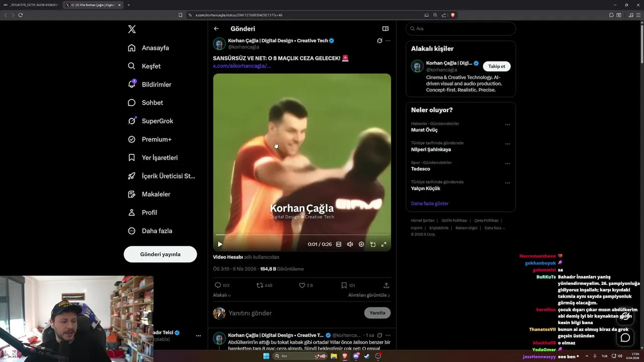Image resolution: width=644 pixels, height=362 pixels.
Task: Switch to the first browser tab
Action: 31,5
